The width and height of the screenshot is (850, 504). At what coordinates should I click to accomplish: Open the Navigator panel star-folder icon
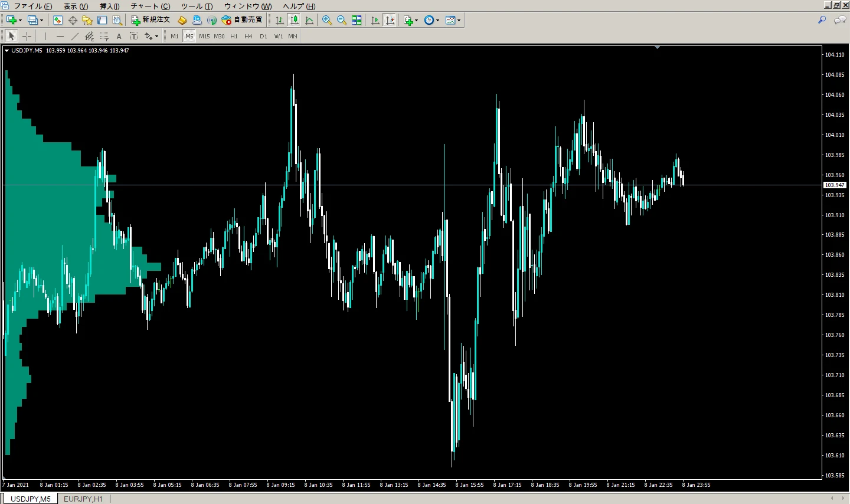tap(87, 20)
